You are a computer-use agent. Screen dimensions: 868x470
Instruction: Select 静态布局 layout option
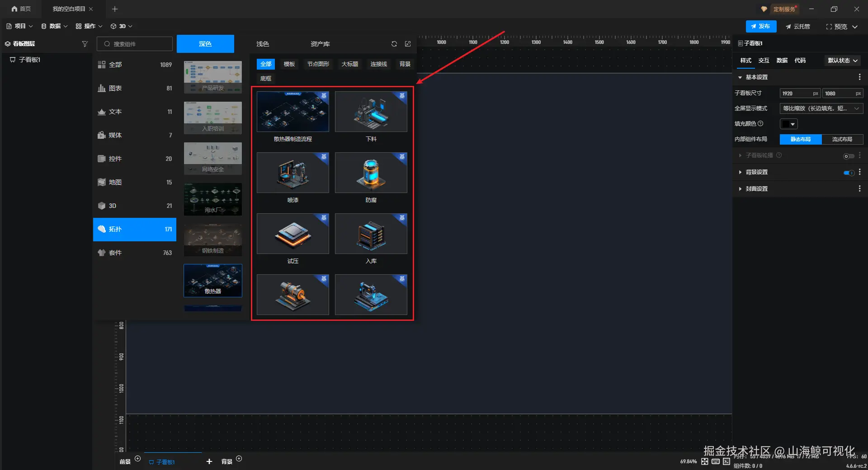tap(801, 139)
